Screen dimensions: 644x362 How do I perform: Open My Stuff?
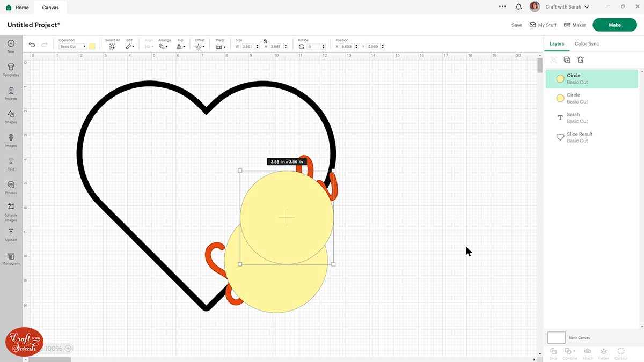click(543, 25)
